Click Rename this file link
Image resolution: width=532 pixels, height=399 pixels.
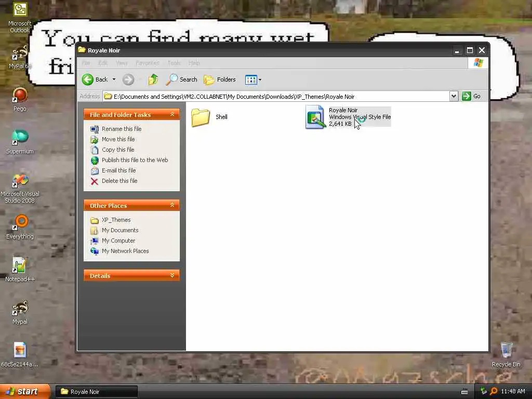(x=122, y=129)
